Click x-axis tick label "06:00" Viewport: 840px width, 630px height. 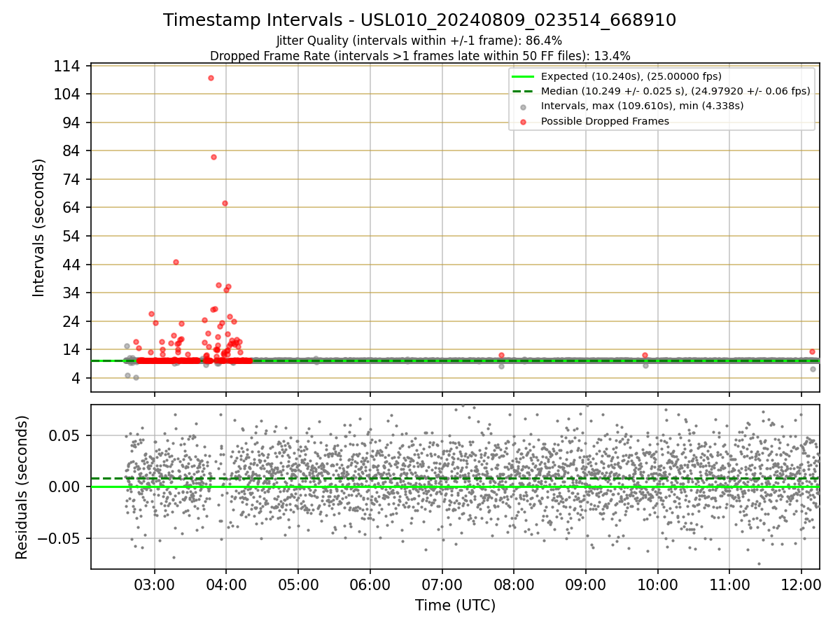tap(370, 584)
